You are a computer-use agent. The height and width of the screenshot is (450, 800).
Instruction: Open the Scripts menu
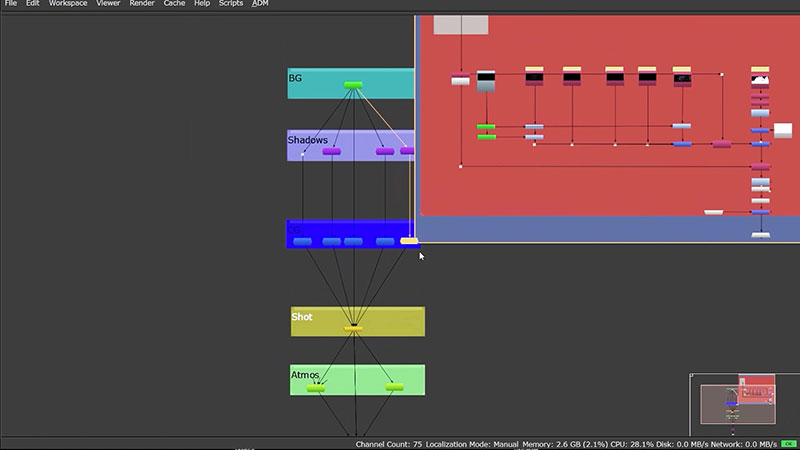click(x=230, y=4)
